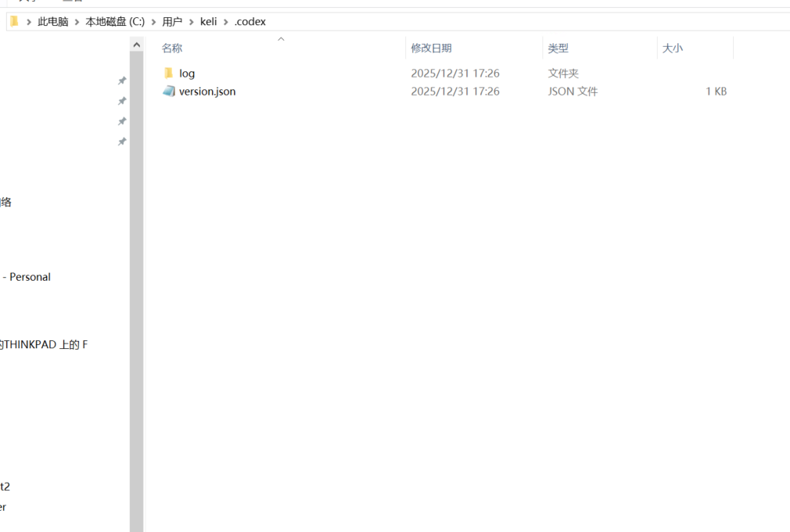Viewport: 790px width, 532px height.
Task: Click the .codex breadcrumb segment
Action: pyautogui.click(x=250, y=22)
